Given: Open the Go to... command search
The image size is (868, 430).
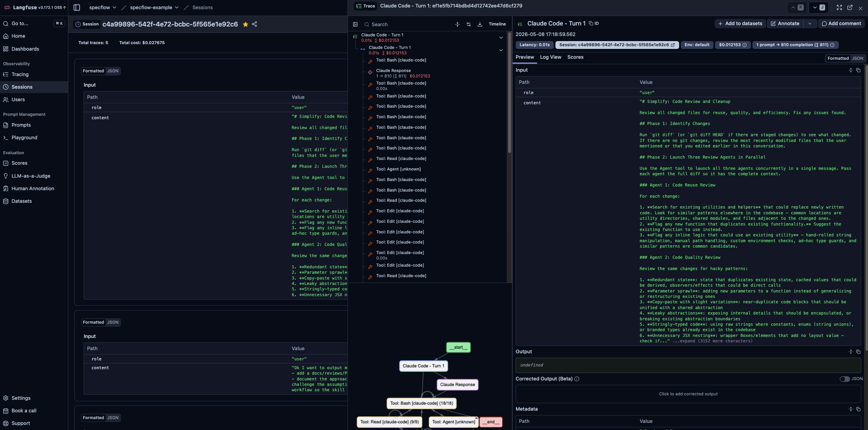Looking at the screenshot, I should pyautogui.click(x=34, y=23).
